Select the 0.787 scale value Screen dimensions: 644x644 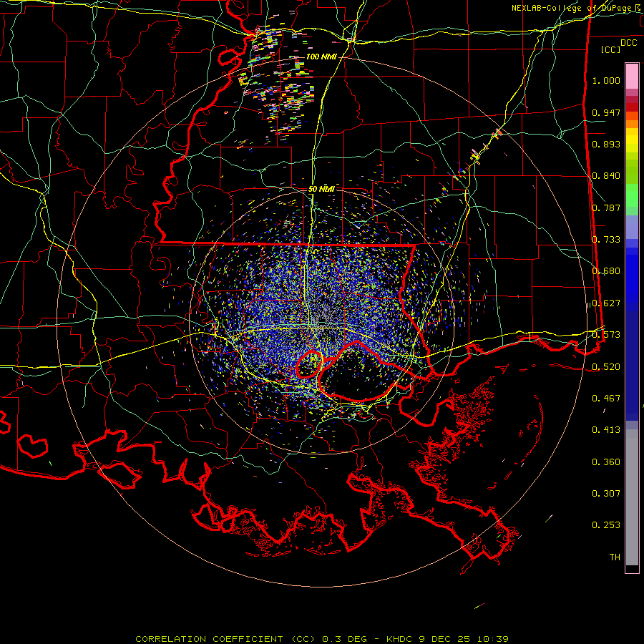[606, 208]
